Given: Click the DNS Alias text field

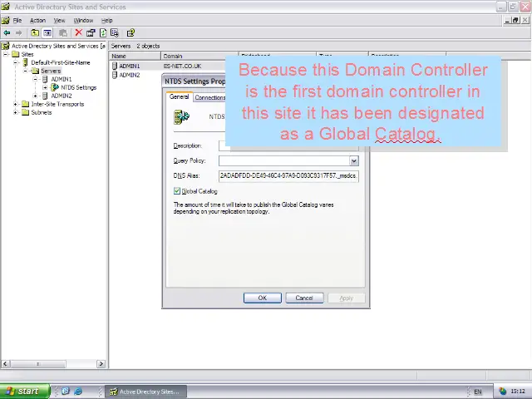Looking at the screenshot, I should pos(288,175).
